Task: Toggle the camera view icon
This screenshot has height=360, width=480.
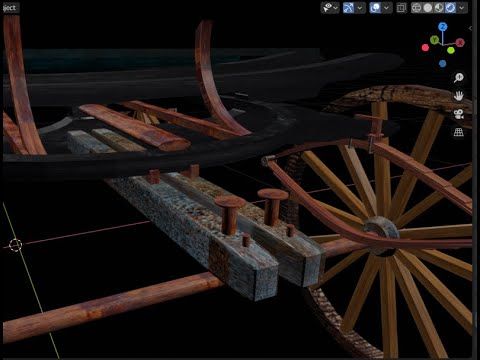Action: click(x=458, y=114)
